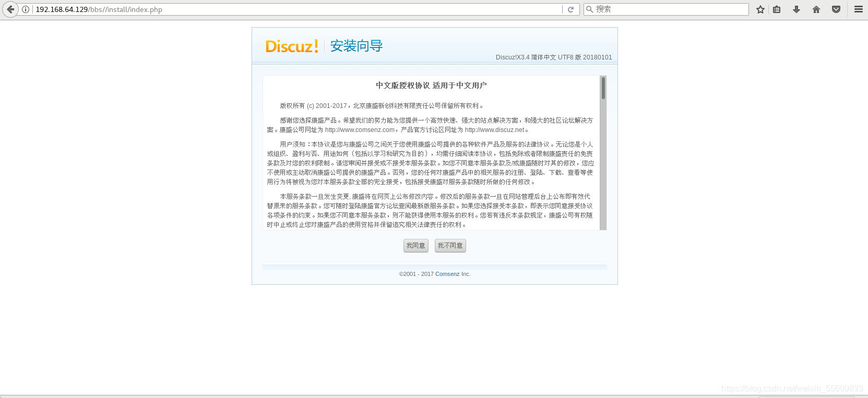Viewport: 868px width, 398px height.
Task: Click the 版权所有 (c) 2001-2017 line
Action: pos(382,106)
